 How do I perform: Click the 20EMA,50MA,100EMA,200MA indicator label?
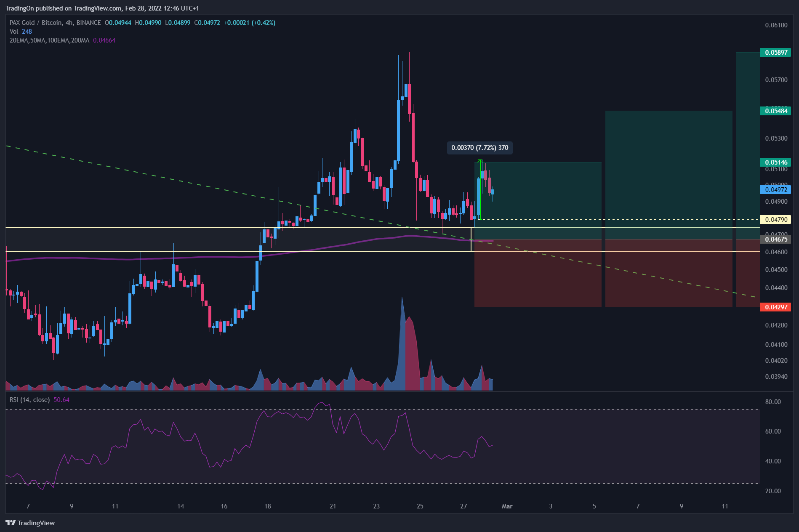click(49, 40)
